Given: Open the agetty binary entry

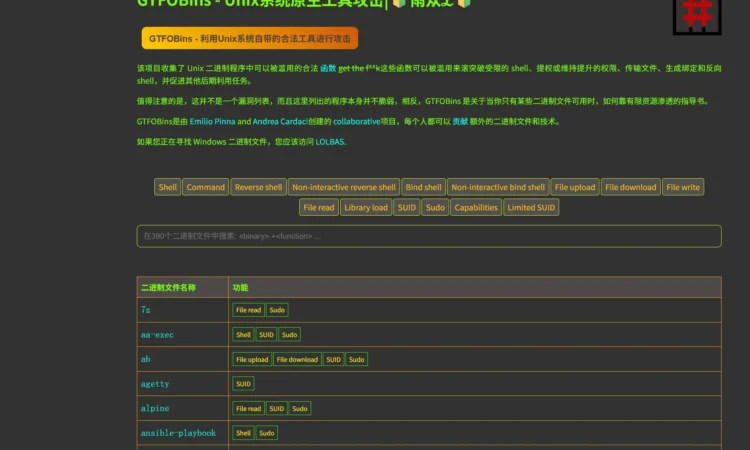Looking at the screenshot, I should tap(154, 384).
